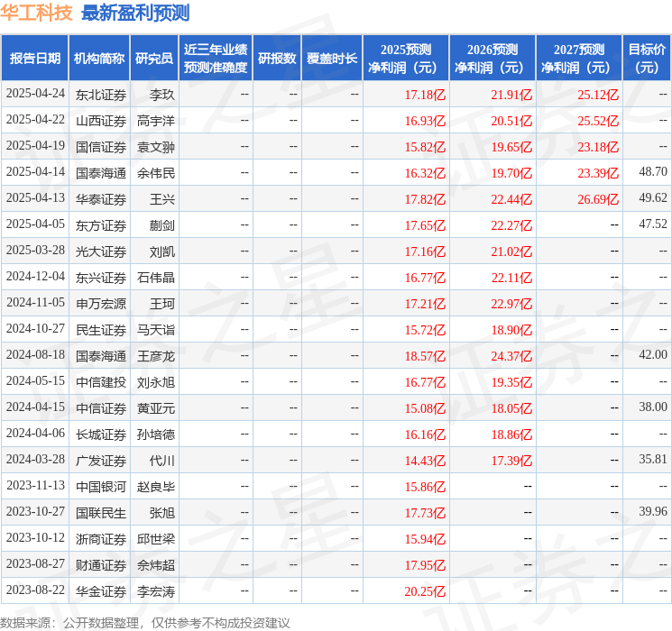Click the 近三年业绩预测准确度 column header
This screenshot has height=631, width=672.
(216, 59)
